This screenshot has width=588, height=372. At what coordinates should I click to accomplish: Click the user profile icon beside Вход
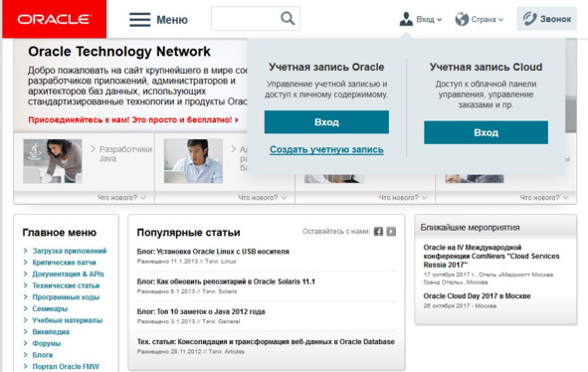coord(406,19)
